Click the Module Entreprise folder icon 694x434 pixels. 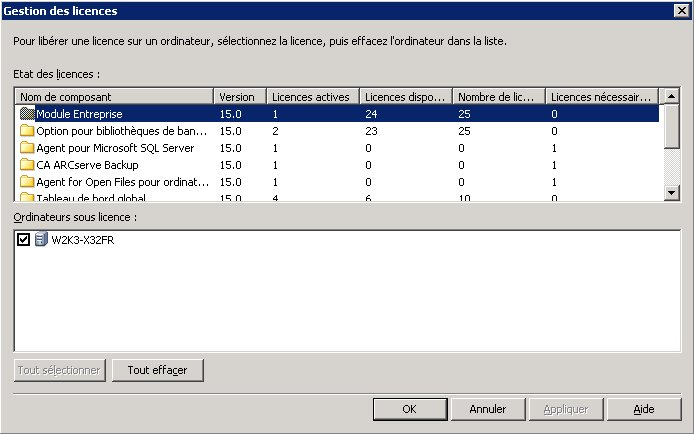point(27,114)
